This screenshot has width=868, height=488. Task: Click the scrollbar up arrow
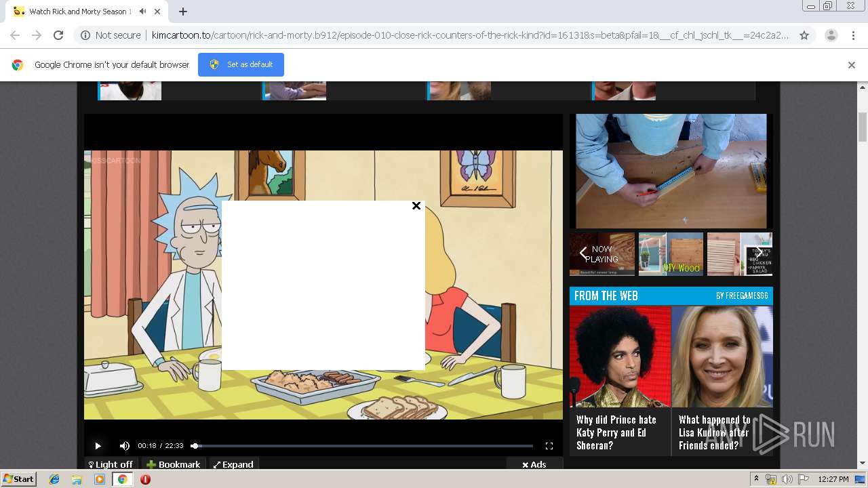863,87
